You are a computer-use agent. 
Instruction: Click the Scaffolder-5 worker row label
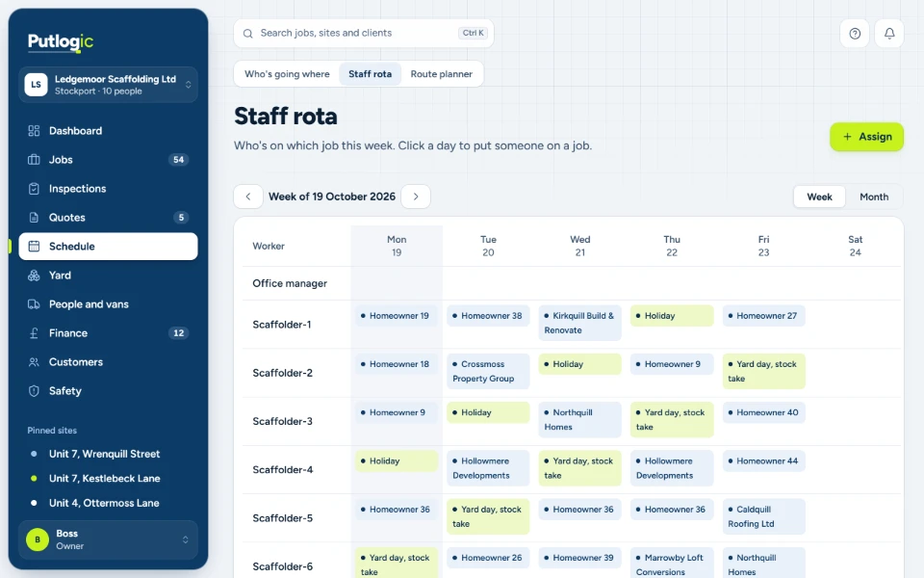(x=282, y=518)
